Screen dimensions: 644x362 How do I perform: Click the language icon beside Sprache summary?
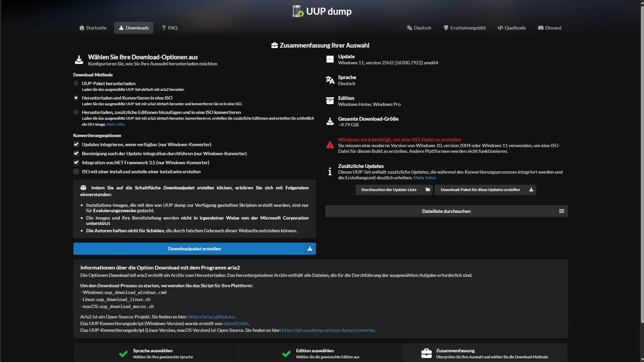click(330, 80)
